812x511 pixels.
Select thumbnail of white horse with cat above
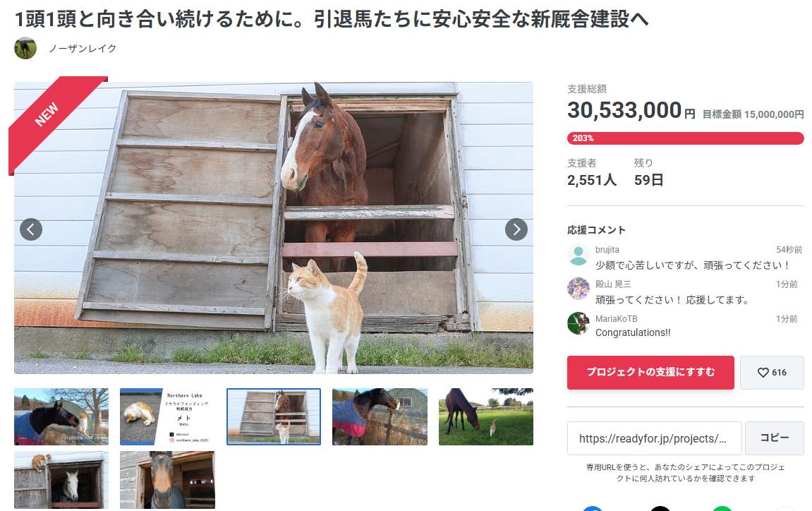tap(61, 480)
